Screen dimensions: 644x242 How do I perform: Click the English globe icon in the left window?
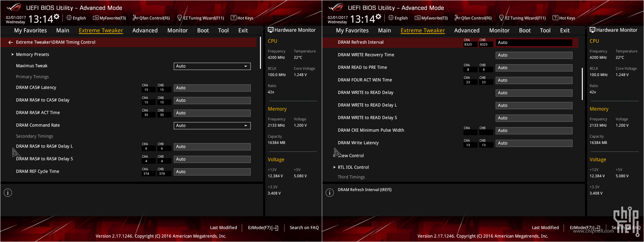coord(69,18)
